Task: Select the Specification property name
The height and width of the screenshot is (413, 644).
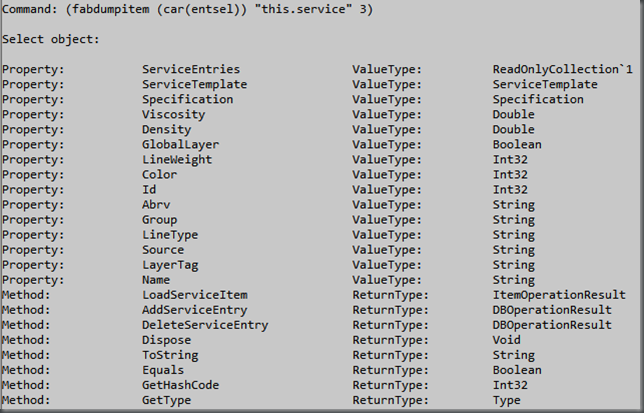Action: tap(188, 99)
